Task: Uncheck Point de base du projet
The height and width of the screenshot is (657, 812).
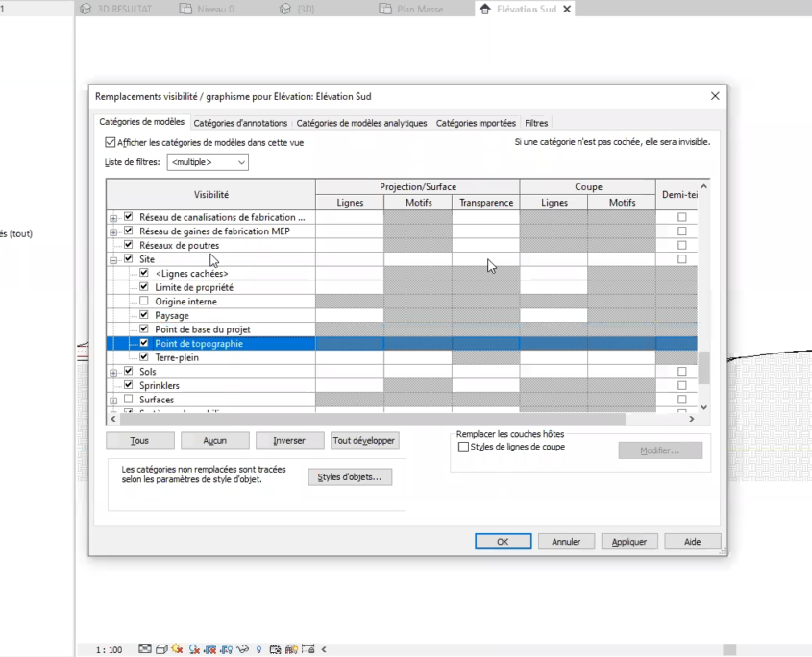Action: (x=144, y=328)
